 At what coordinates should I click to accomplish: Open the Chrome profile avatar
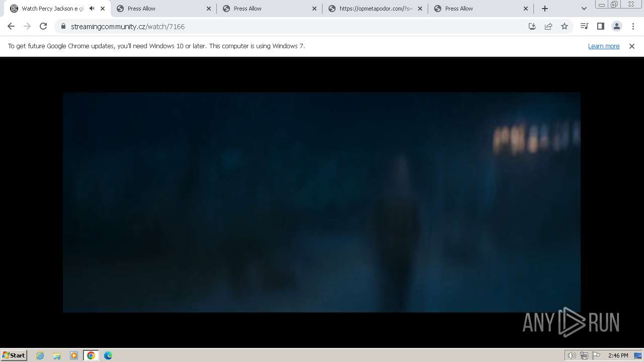616,26
